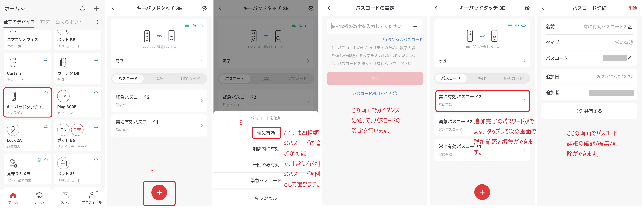
Task: Tap red plus button on fifth keypad screen
Action: 482,192
